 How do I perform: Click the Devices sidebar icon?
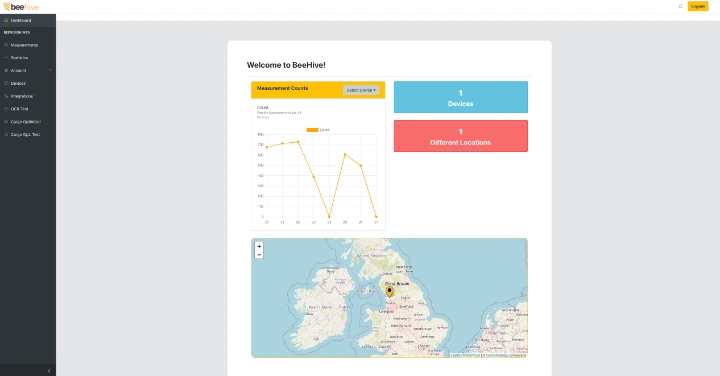coord(6,84)
